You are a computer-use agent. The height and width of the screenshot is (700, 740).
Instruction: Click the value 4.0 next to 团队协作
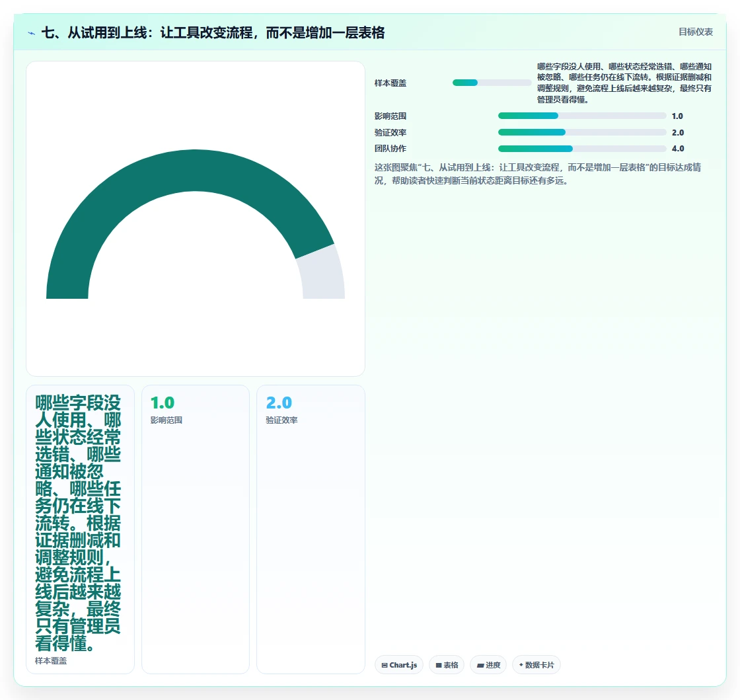pos(678,149)
